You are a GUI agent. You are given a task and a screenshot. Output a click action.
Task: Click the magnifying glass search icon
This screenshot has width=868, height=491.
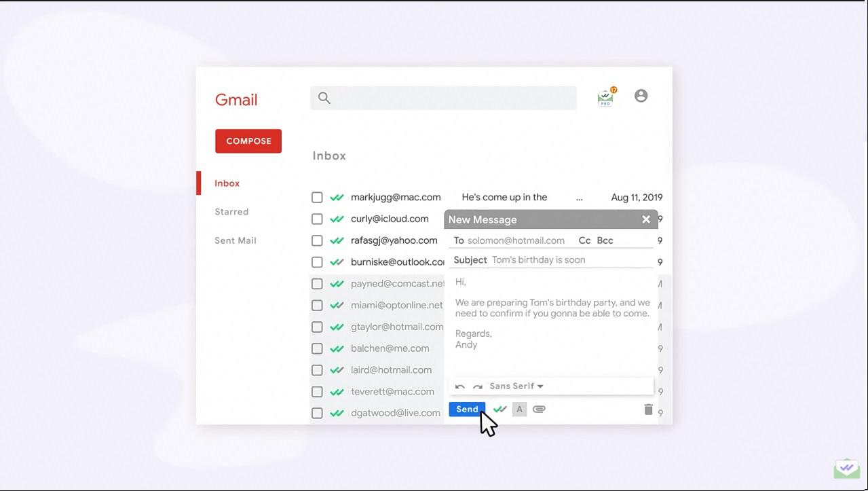(x=324, y=98)
